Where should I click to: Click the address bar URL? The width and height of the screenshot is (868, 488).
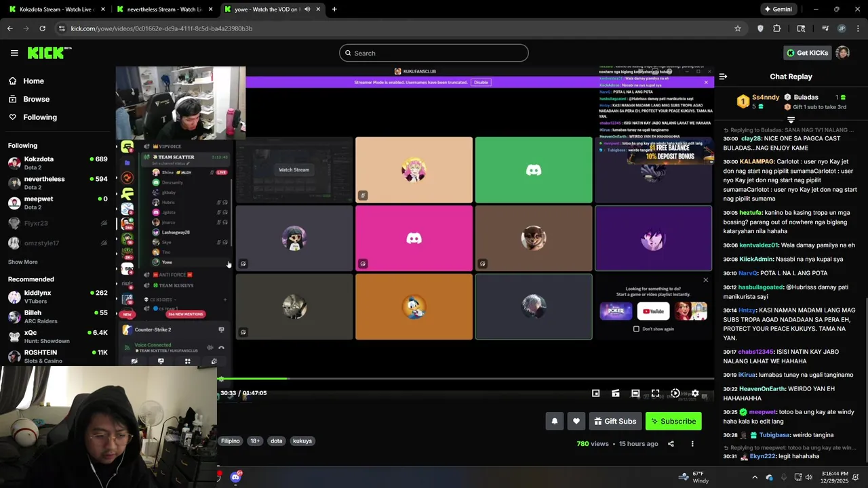coord(161,28)
